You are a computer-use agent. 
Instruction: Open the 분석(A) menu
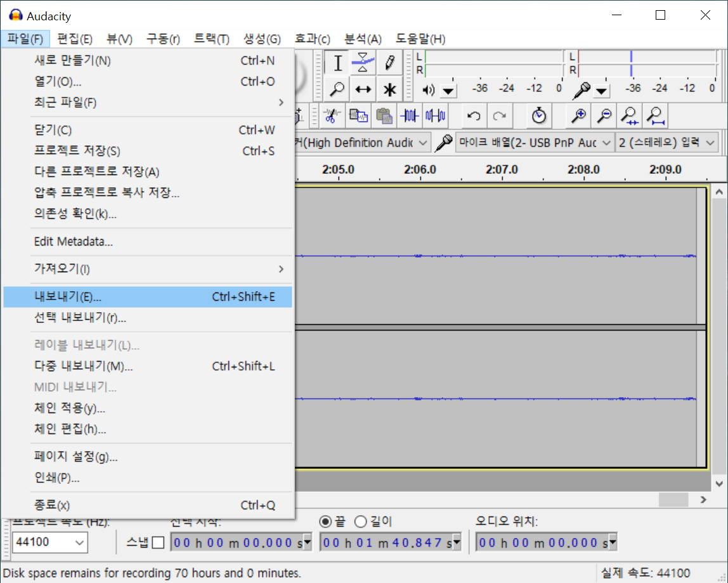pyautogui.click(x=363, y=39)
